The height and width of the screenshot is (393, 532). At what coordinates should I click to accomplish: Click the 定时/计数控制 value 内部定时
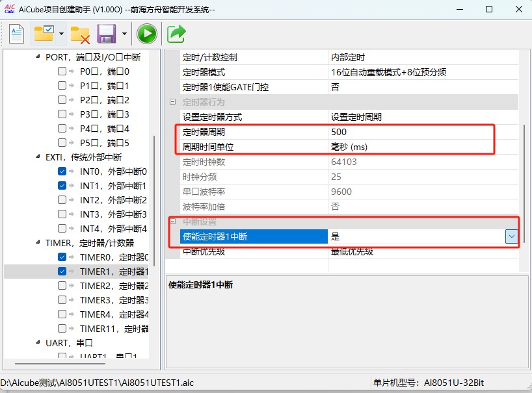(423, 57)
